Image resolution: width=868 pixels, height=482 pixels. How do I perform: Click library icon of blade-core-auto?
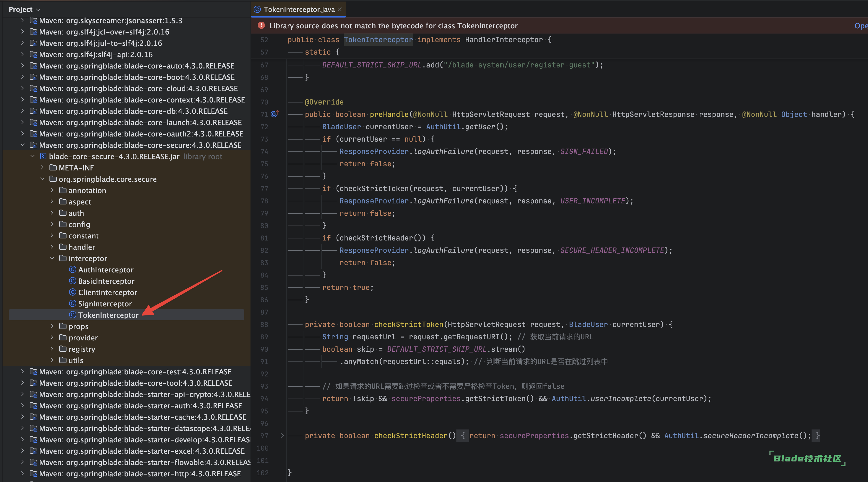click(33, 66)
